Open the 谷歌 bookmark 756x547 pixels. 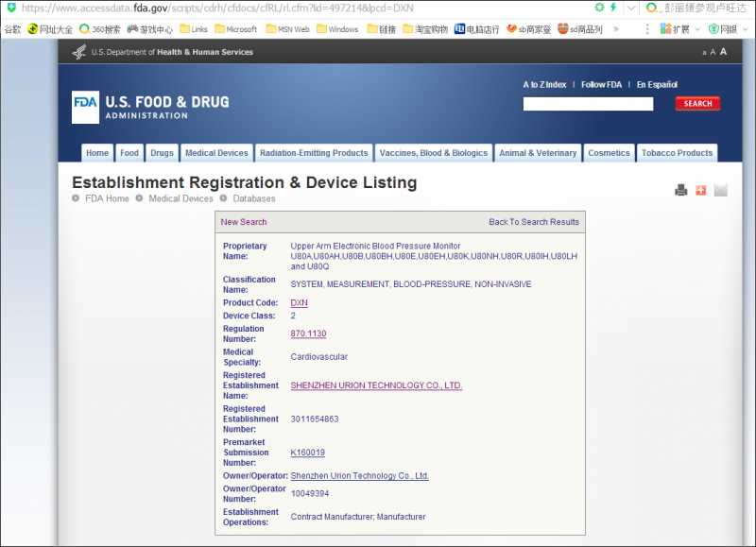(x=12, y=29)
